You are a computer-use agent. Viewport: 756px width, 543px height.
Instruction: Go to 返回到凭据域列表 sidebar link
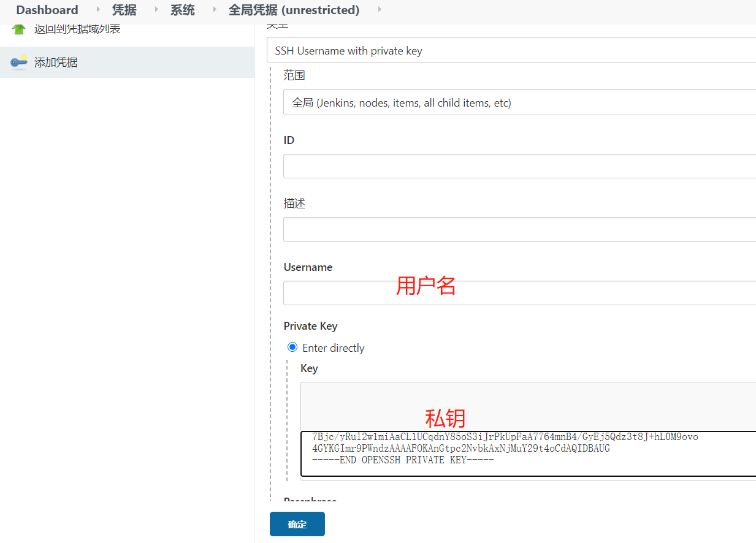pos(77,29)
